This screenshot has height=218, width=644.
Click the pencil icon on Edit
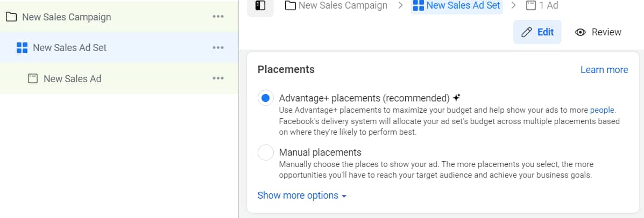point(527,32)
